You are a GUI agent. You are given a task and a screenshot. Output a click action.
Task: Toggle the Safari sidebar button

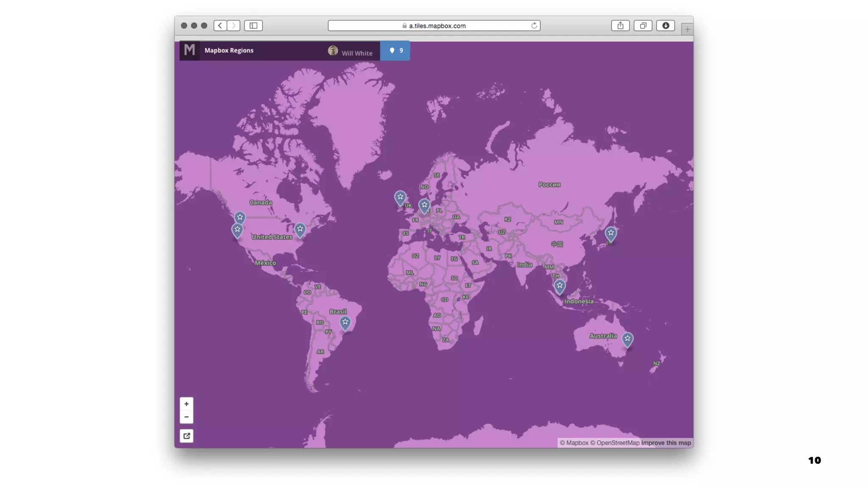(x=253, y=25)
